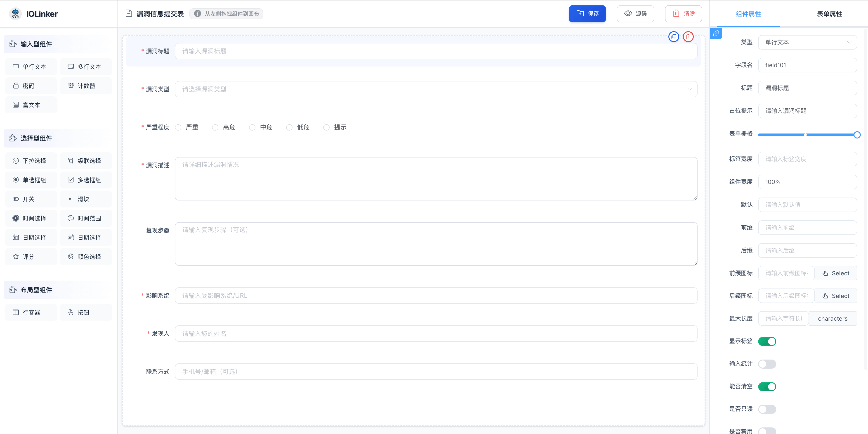Pick the 密码 password component
868x434 pixels.
(x=31, y=86)
